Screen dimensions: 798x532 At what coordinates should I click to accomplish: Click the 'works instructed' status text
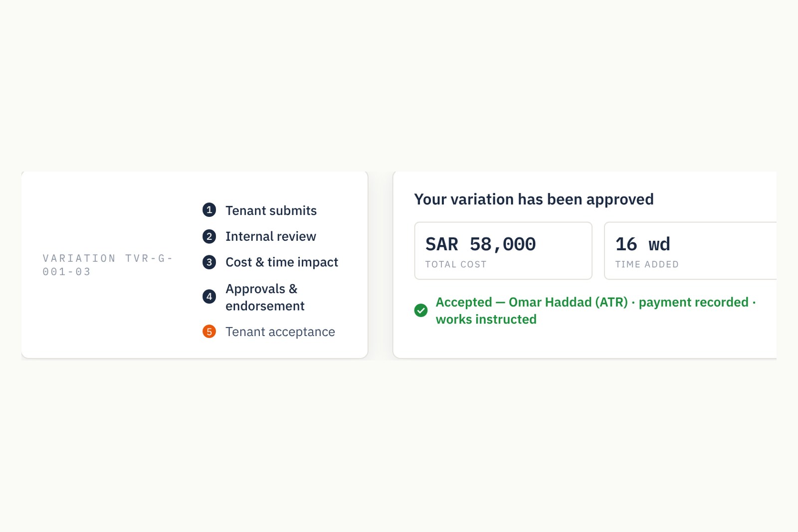[486, 319]
